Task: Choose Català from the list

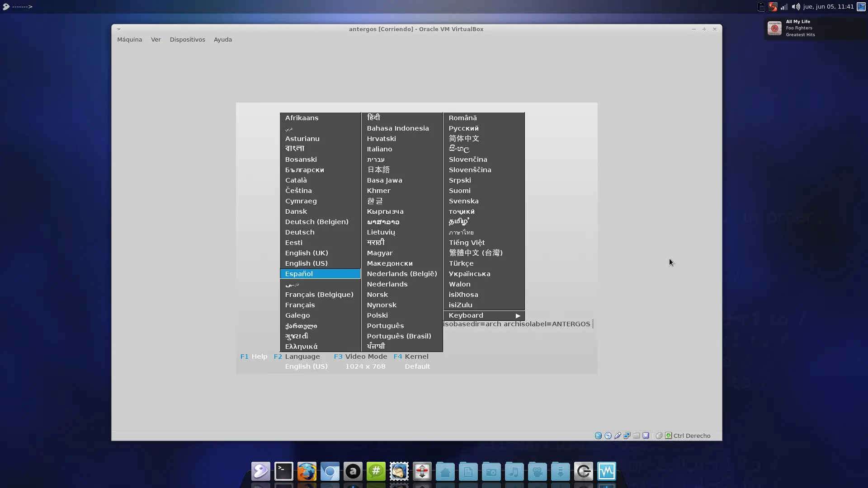Action: [x=320, y=180]
